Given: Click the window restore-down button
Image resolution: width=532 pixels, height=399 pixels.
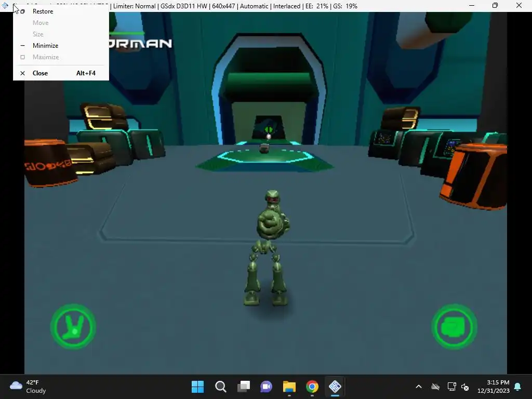Looking at the screenshot, I should pos(495,5).
